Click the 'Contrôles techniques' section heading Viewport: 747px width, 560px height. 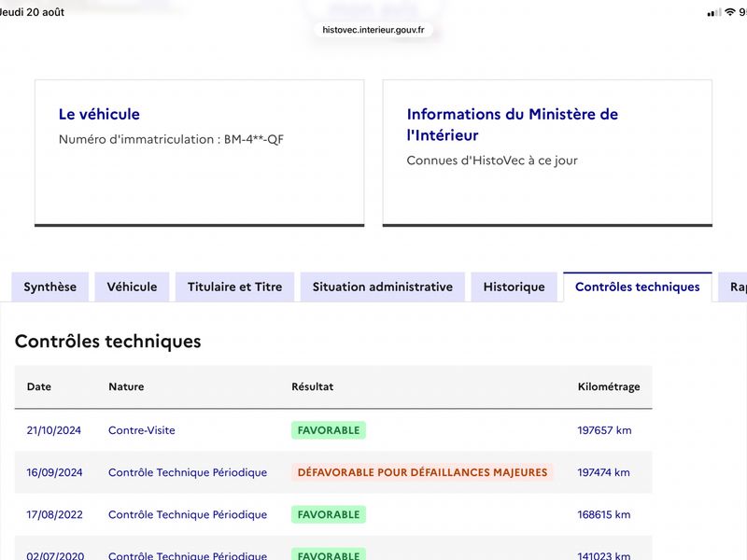[108, 342]
